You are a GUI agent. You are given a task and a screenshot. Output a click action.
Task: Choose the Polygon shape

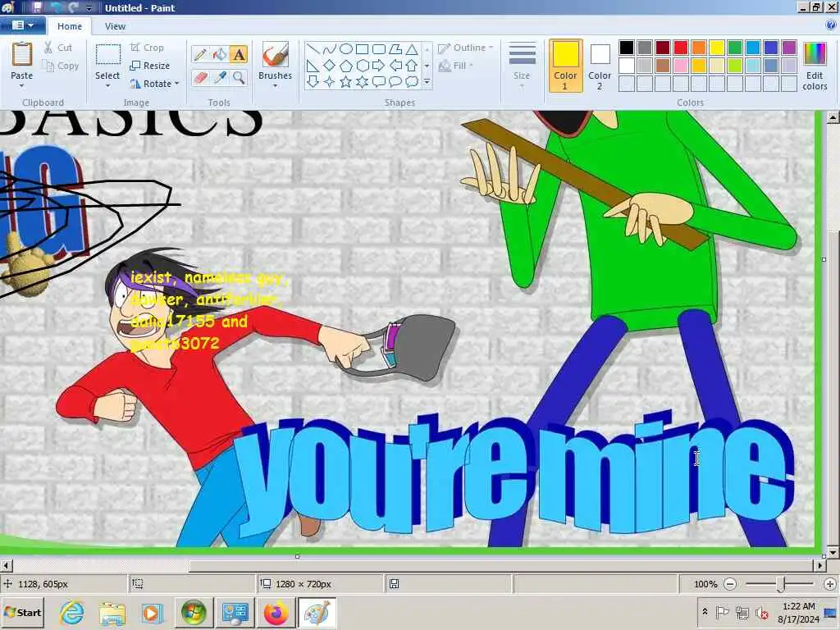[395, 49]
